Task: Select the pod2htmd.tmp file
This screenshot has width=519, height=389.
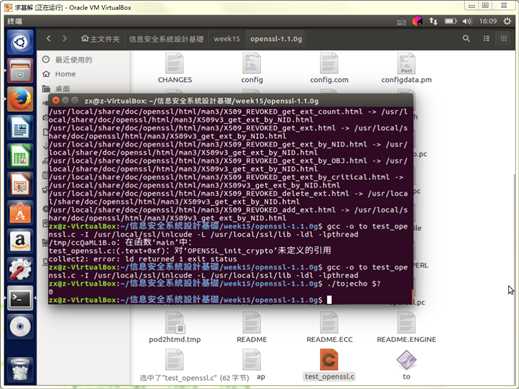Action: point(175,328)
